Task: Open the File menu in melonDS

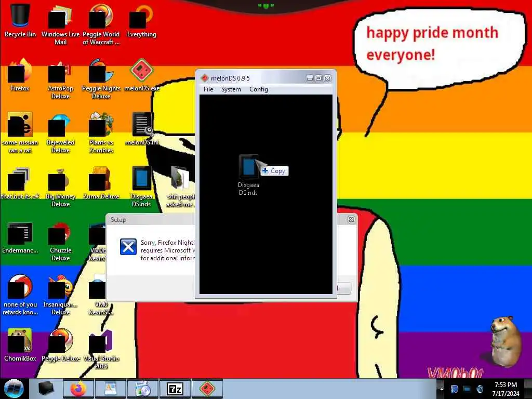Action: [208, 89]
